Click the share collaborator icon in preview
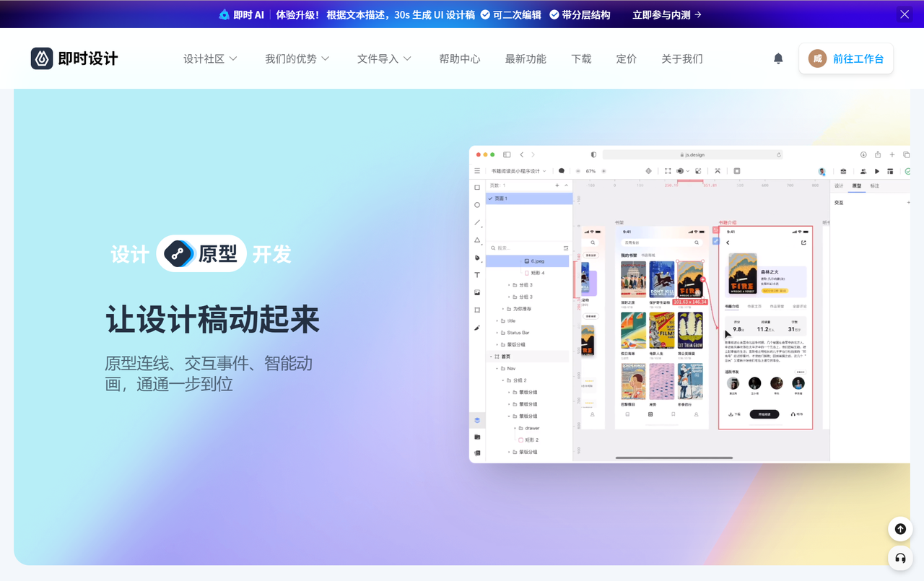This screenshot has width=924, height=581. [863, 171]
